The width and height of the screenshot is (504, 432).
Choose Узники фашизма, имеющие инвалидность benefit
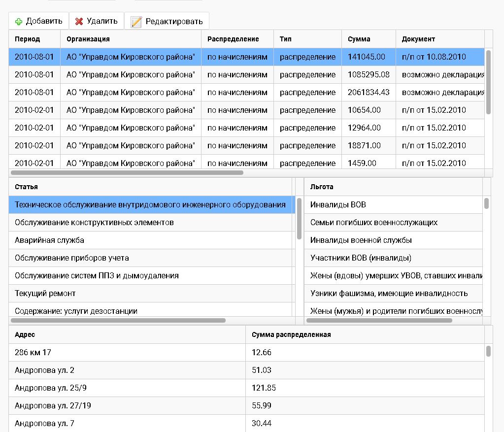389,294
